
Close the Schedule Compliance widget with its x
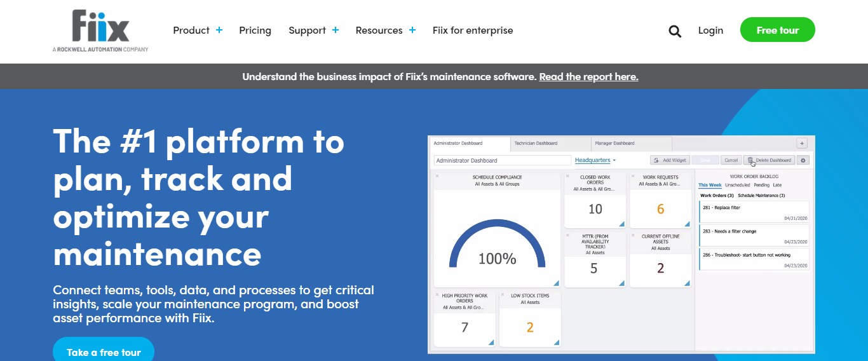point(437,176)
